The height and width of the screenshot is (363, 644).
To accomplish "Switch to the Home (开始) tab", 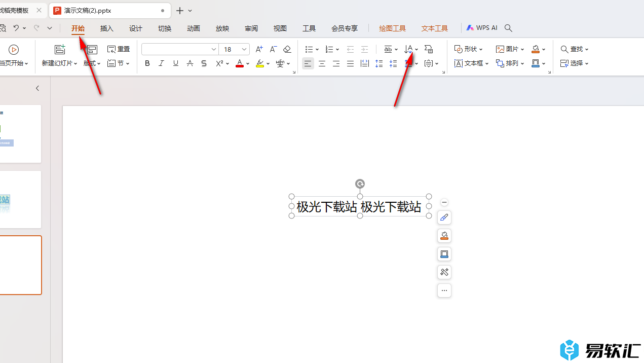I will [x=78, y=28].
